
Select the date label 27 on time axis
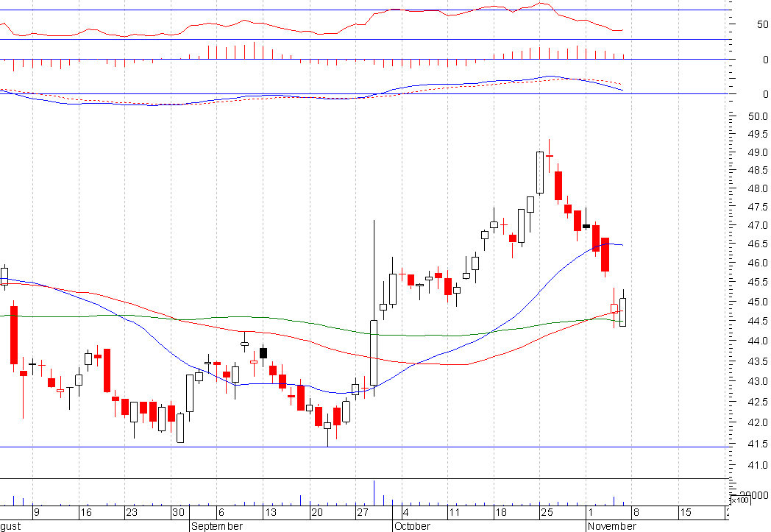[363, 512]
